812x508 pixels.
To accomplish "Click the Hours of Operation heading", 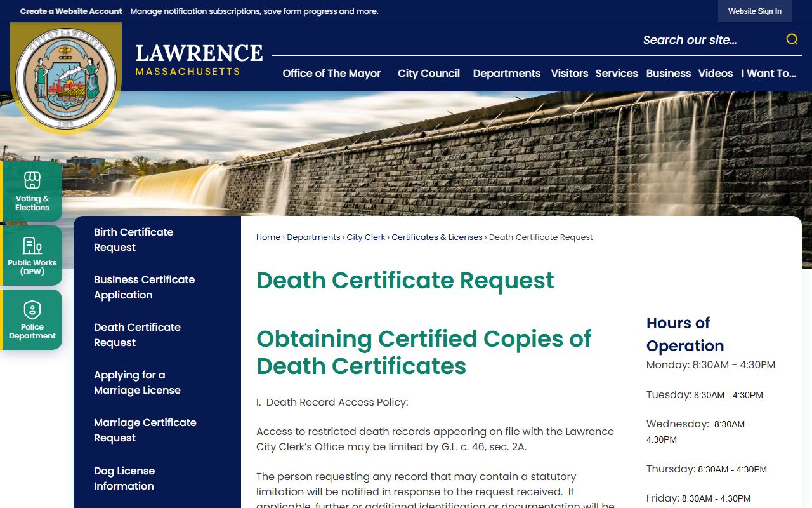I will 685,334.
